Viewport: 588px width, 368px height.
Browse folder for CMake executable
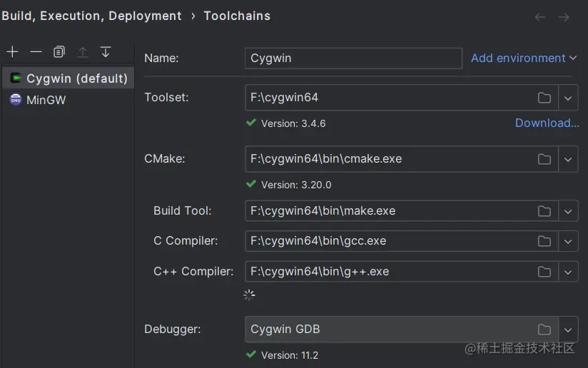(x=544, y=159)
